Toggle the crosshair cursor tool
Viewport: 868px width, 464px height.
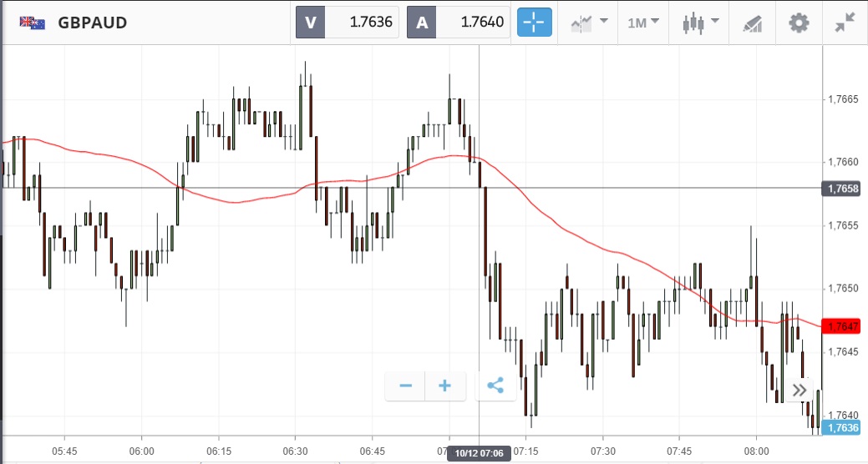(535, 23)
